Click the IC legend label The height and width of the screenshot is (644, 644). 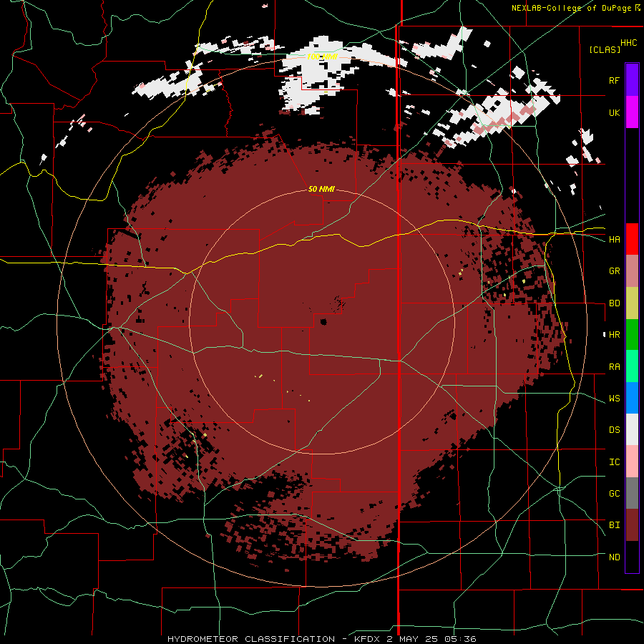tap(614, 462)
